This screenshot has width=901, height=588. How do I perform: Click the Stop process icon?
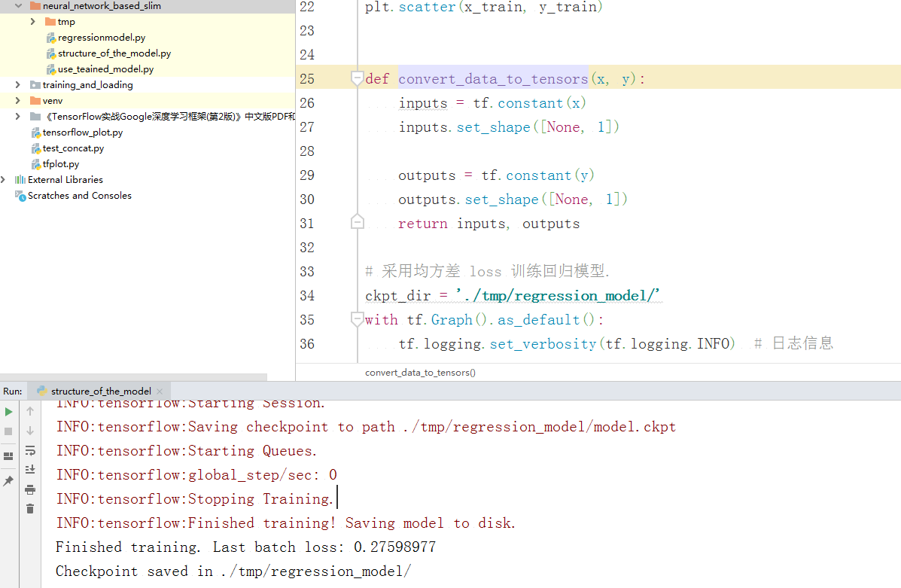pyautogui.click(x=8, y=432)
